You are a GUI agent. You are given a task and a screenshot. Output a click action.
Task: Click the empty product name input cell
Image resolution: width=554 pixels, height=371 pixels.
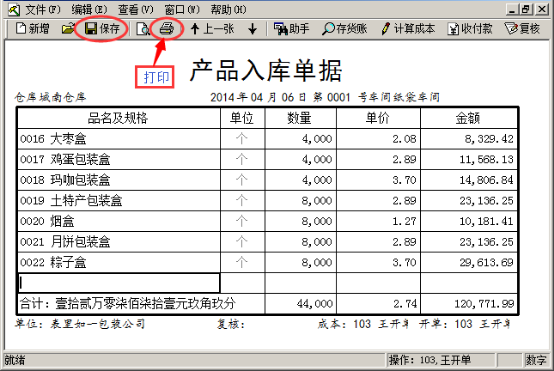(x=119, y=283)
